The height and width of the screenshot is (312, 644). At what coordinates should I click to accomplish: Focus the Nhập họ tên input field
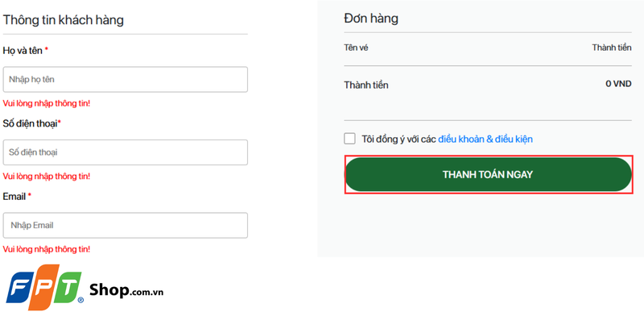click(x=126, y=79)
